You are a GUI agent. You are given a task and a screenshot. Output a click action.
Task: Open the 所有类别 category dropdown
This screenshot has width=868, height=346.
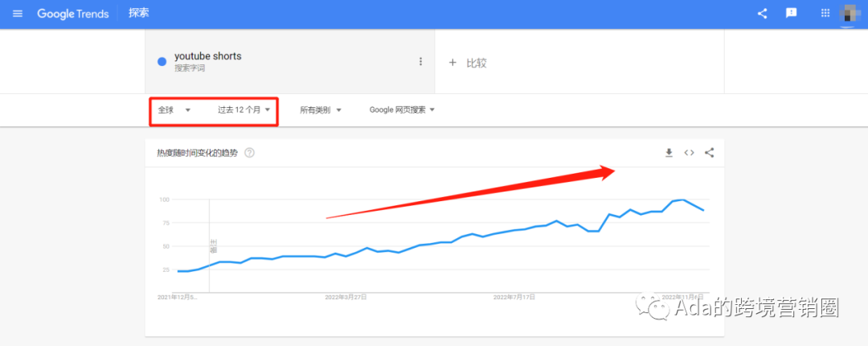(321, 109)
